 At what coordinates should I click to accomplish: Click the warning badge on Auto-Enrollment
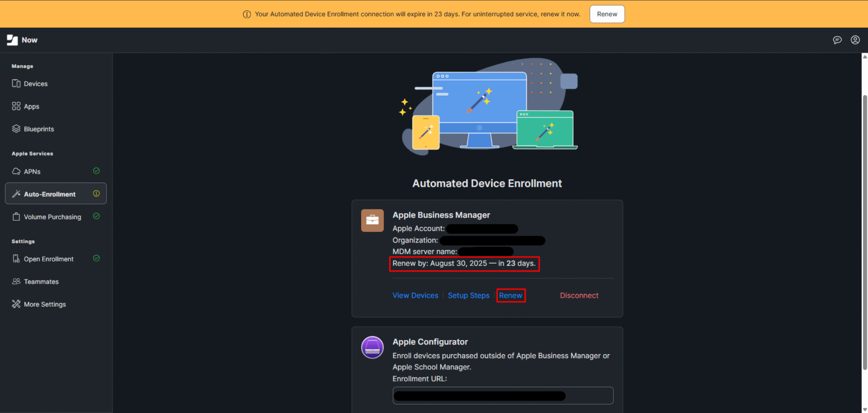coord(97,193)
